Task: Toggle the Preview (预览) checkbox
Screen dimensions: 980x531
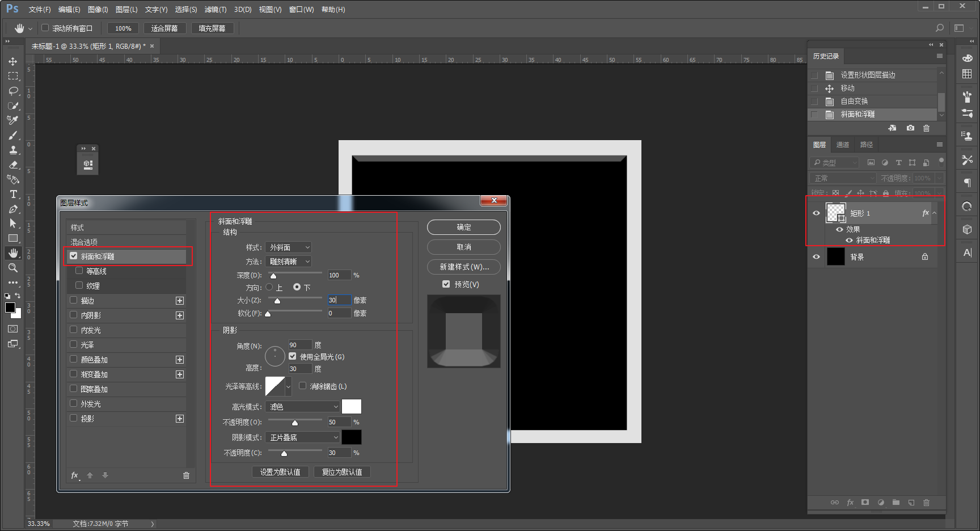Action: coord(446,284)
